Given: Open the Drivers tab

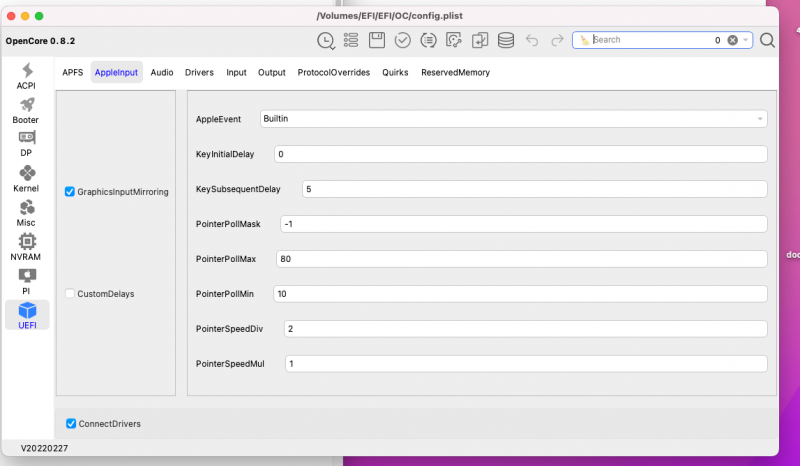Looking at the screenshot, I should coord(199,72).
